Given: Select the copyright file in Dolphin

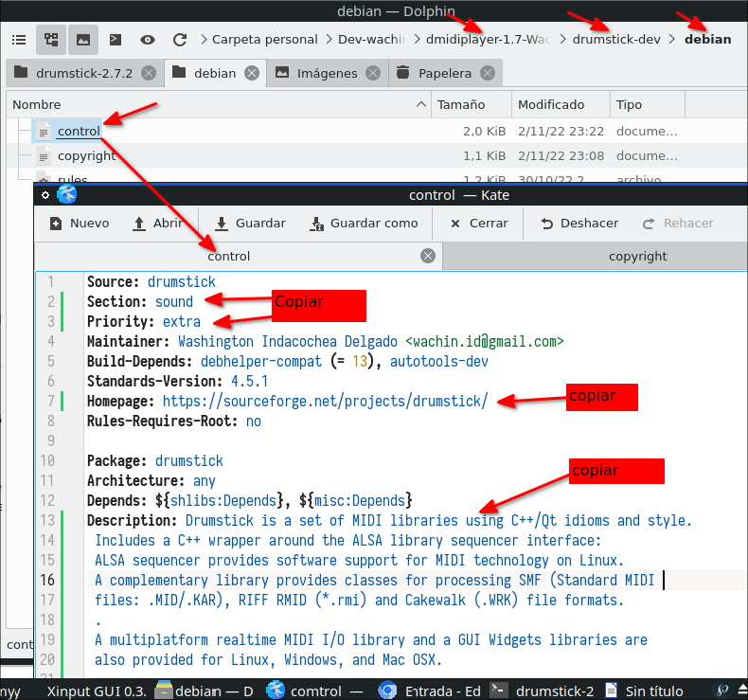Looking at the screenshot, I should point(87,155).
